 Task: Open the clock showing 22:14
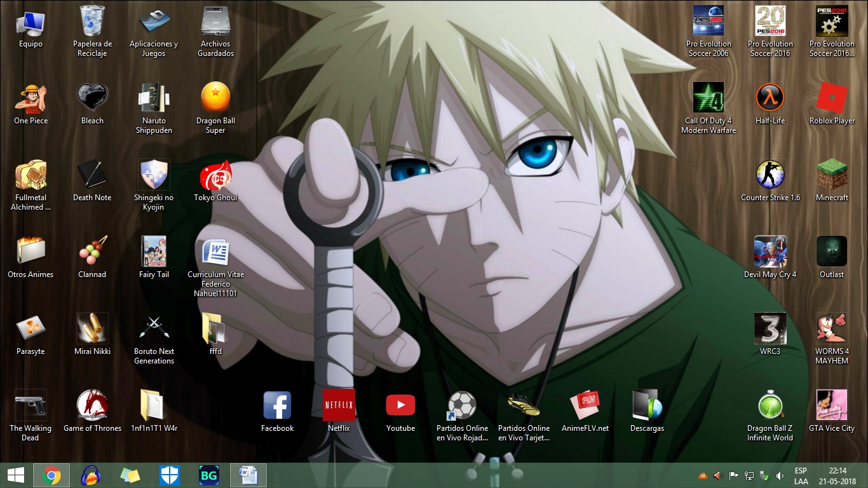point(837,476)
